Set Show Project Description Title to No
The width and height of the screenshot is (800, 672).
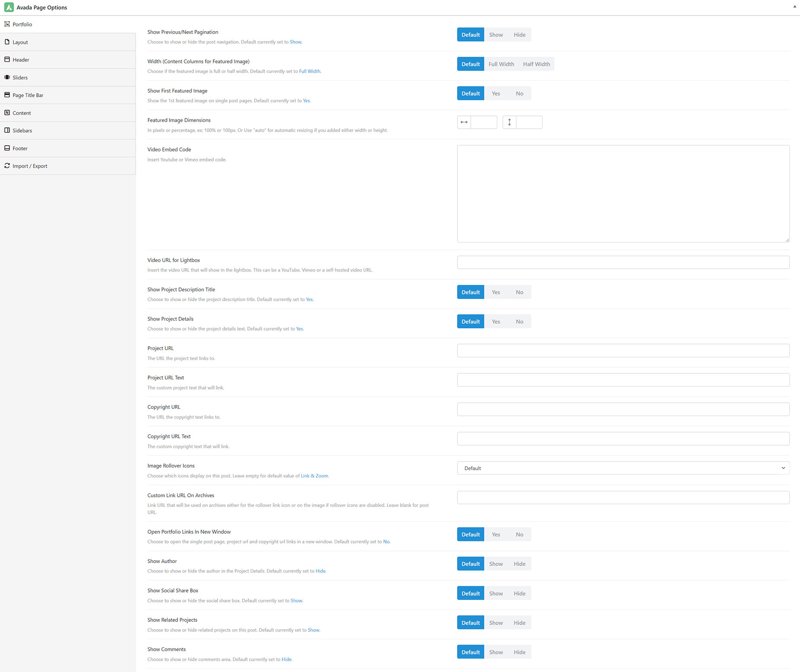(519, 292)
